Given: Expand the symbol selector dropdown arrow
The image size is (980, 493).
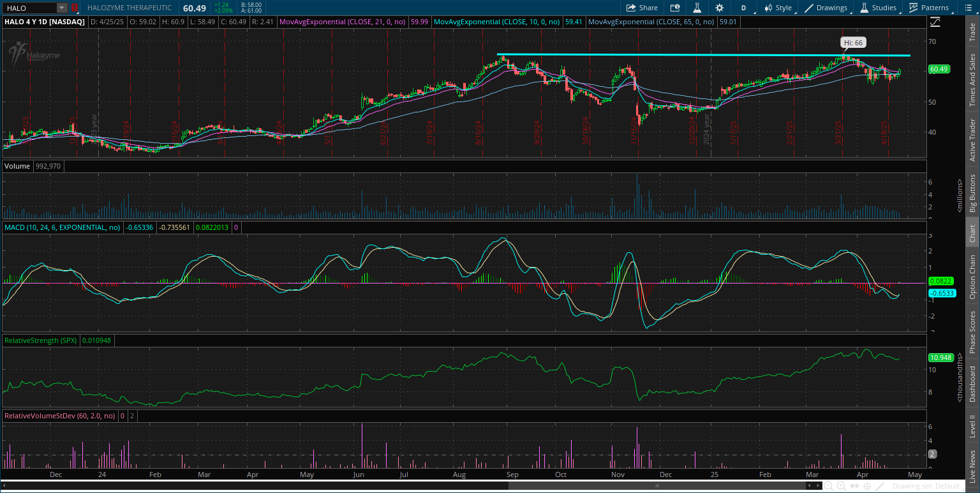Looking at the screenshot, I should pyautogui.click(x=62, y=8).
